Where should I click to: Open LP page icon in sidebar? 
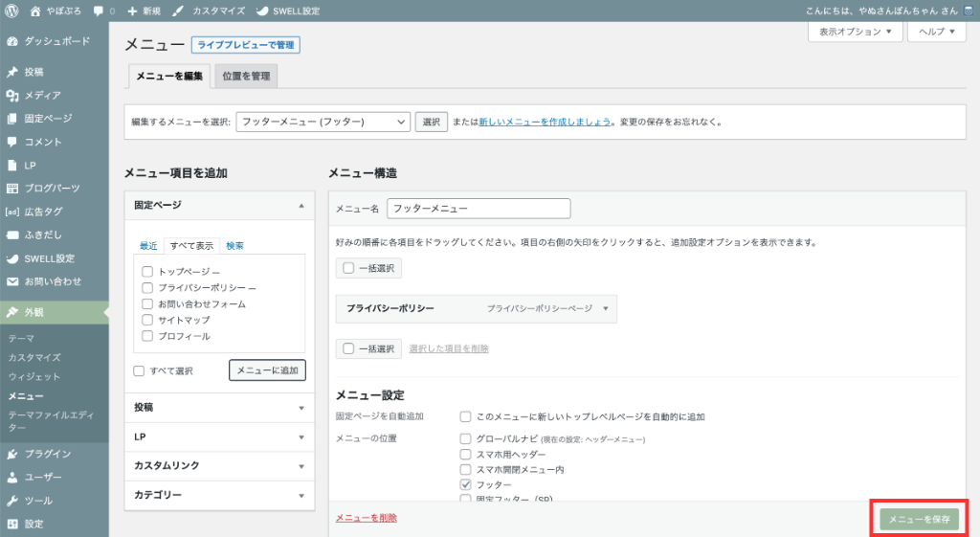point(12,166)
